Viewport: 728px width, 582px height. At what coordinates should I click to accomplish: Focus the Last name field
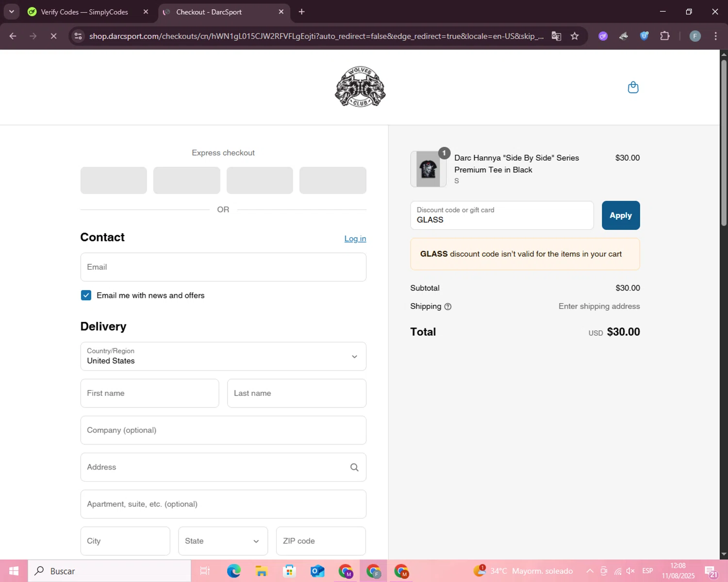point(297,393)
